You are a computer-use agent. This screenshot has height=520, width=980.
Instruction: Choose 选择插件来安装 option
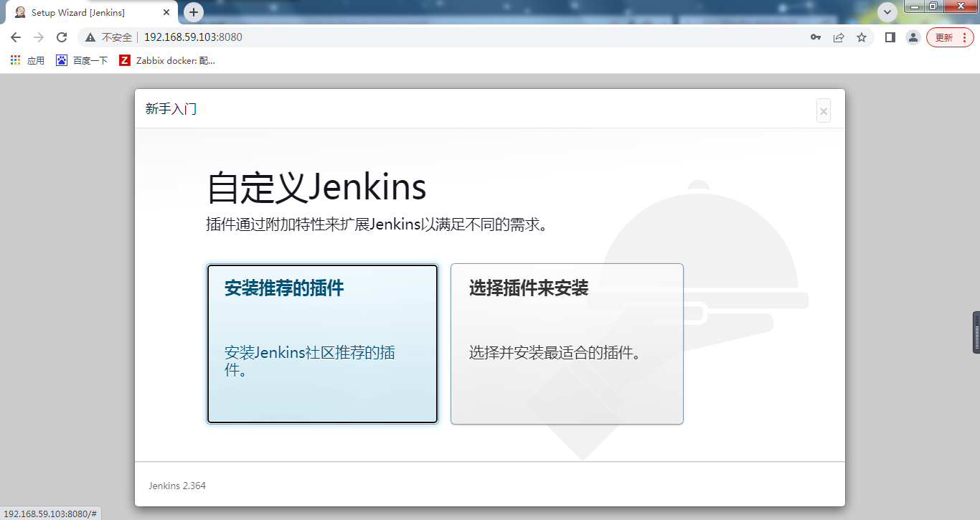tap(567, 344)
